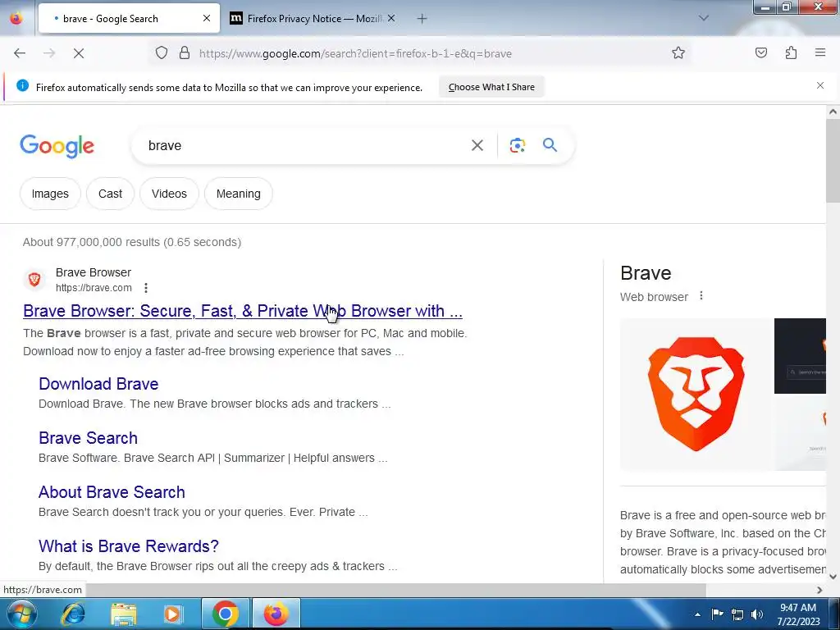View site security padlock info
Viewport: 840px width, 630px height.
coord(185,53)
